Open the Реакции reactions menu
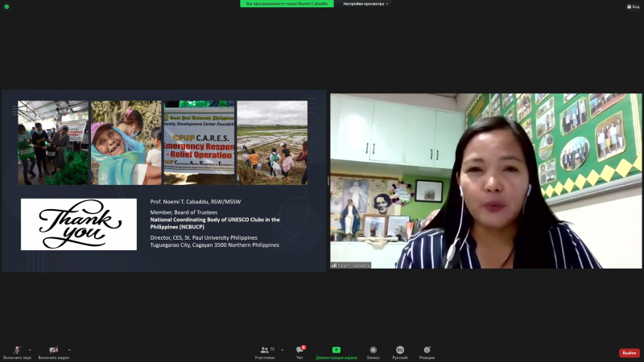The height and width of the screenshot is (362, 644). pyautogui.click(x=427, y=352)
